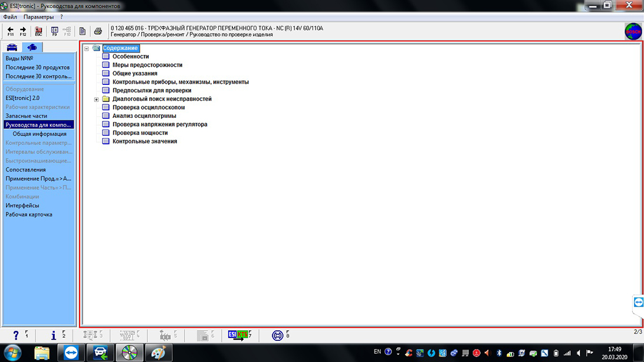644x362 pixels.
Task: Click the ESI KTS F7 icon
Action: click(x=238, y=335)
